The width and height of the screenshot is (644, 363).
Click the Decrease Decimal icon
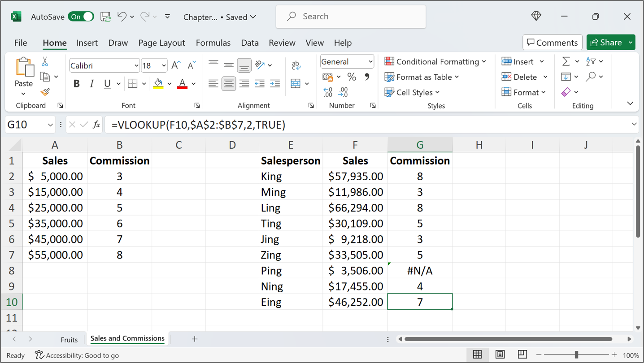(343, 92)
